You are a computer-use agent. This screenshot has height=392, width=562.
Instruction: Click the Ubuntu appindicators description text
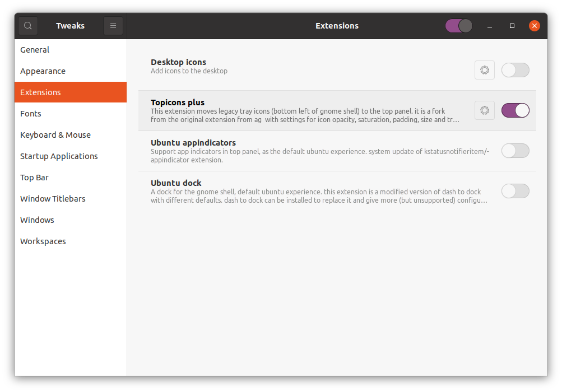320,156
